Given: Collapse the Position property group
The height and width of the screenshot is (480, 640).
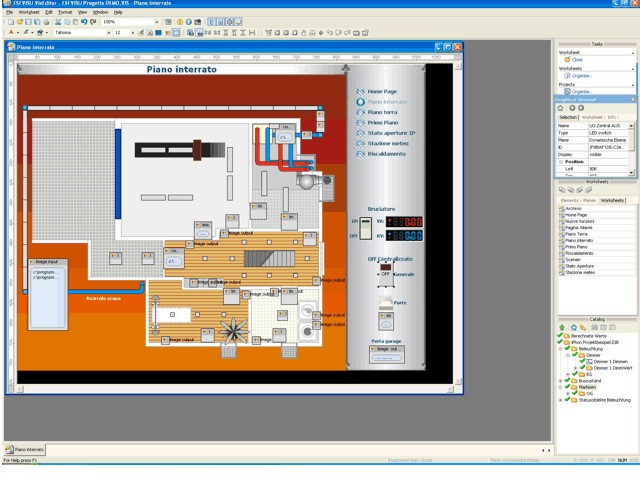Looking at the screenshot, I should coord(561,162).
